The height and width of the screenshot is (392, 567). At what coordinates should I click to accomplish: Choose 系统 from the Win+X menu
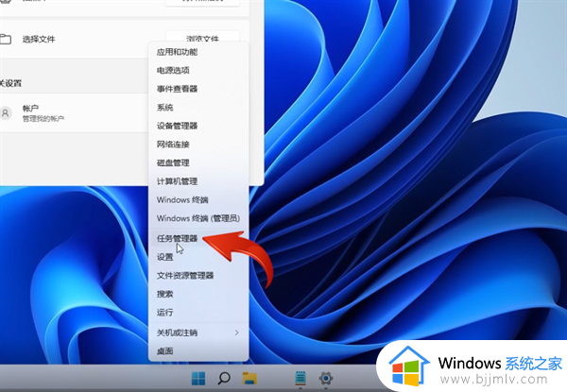(x=198, y=108)
